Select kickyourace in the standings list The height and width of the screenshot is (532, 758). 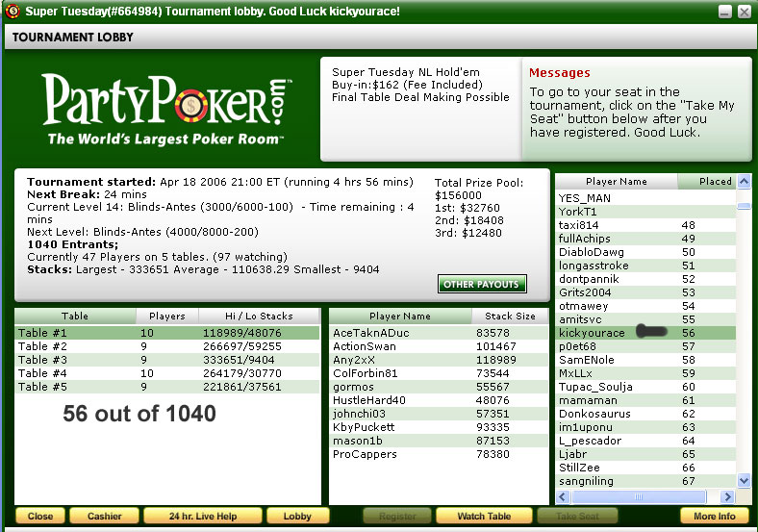point(592,333)
